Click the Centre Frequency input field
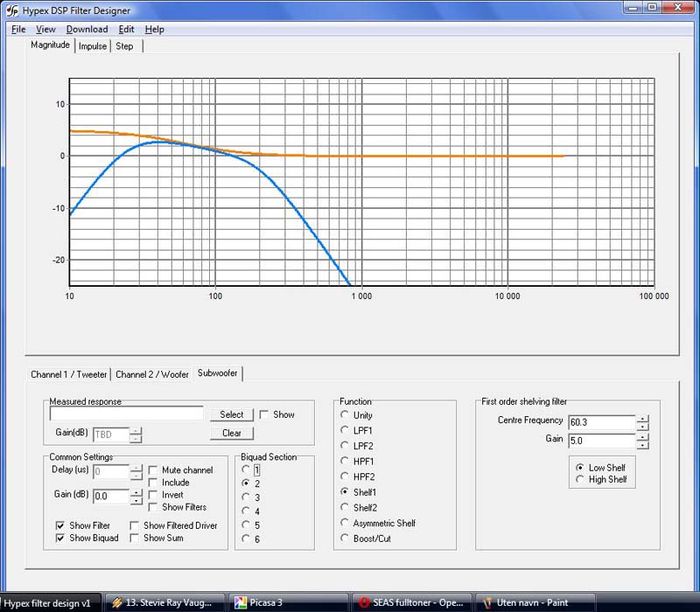700x612 pixels. [x=602, y=422]
